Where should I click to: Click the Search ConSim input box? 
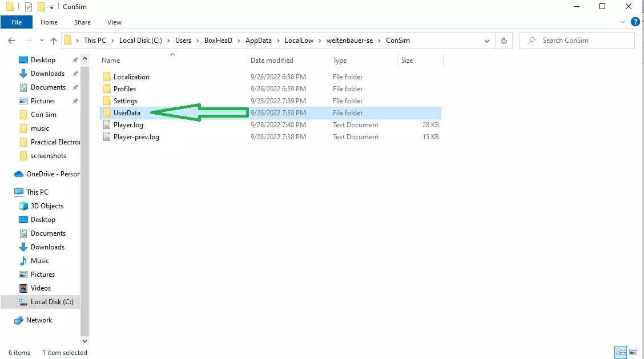point(577,41)
